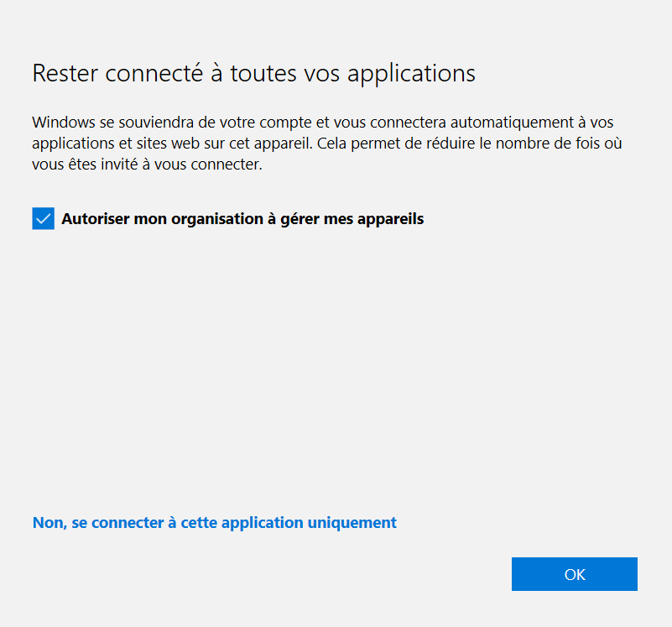This screenshot has height=627, width=672.
Task: Click the word 'application' in the blue link
Action: (x=263, y=522)
